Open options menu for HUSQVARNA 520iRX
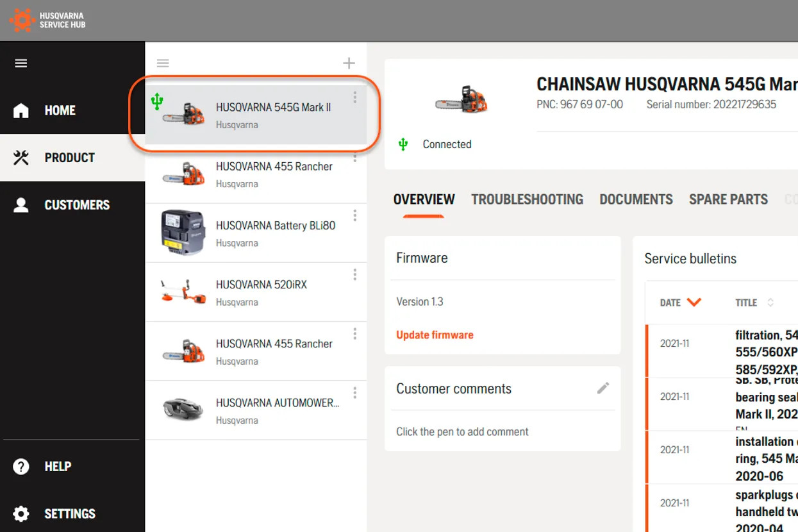Viewport: 798px width, 532px height. point(354,274)
